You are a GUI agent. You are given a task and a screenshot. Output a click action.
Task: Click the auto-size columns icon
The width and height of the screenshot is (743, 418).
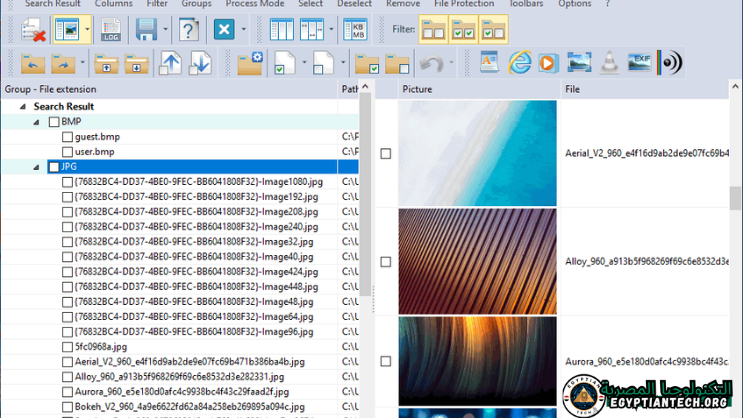tap(311, 30)
